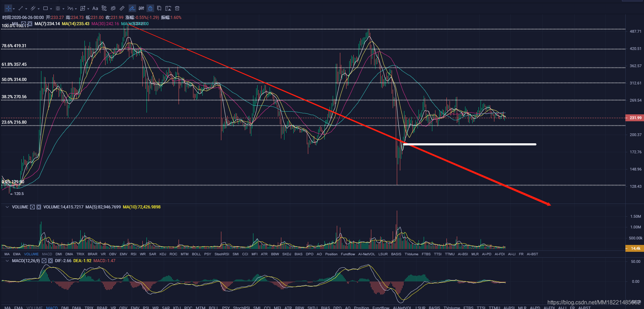Open MACD indicator settings gear

point(44,261)
